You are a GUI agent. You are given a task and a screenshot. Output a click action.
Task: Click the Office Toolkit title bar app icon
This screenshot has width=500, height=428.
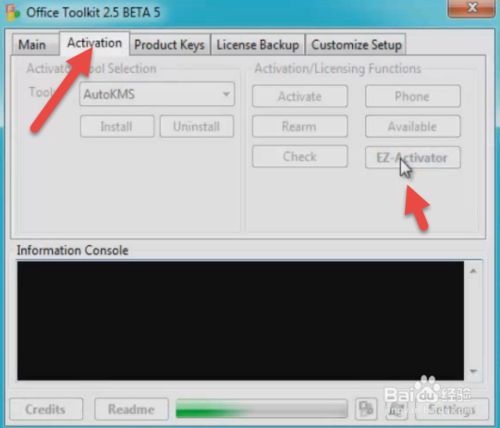pyautogui.click(x=13, y=13)
